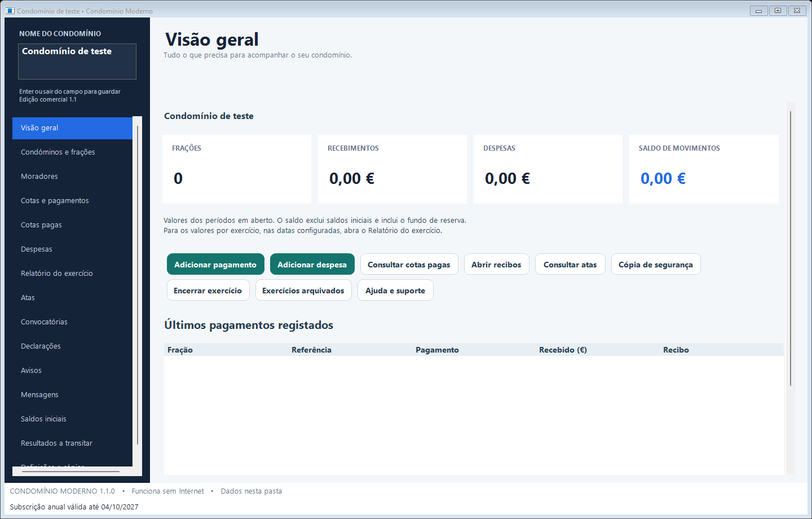Go to Condóminos e frações
This screenshot has height=519, width=812.
click(x=72, y=152)
